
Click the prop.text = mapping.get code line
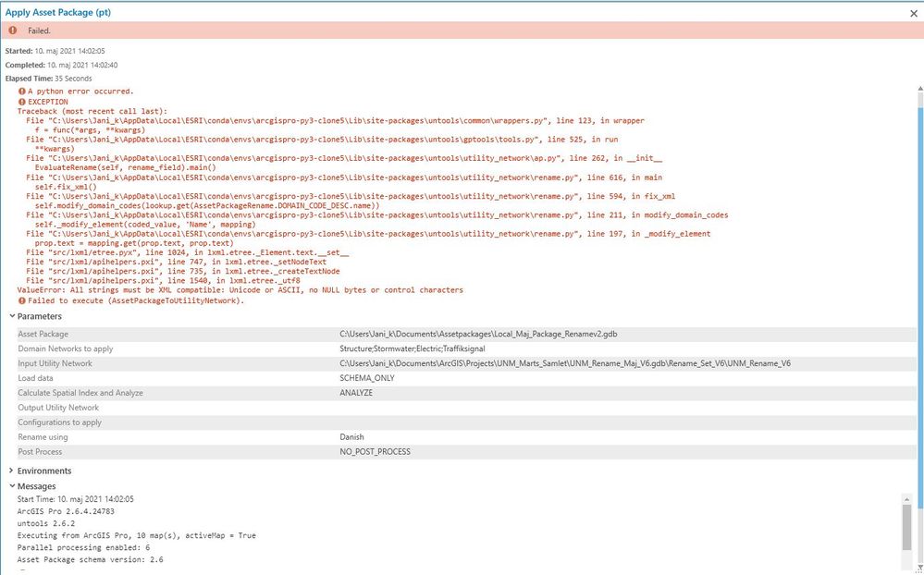coord(134,243)
